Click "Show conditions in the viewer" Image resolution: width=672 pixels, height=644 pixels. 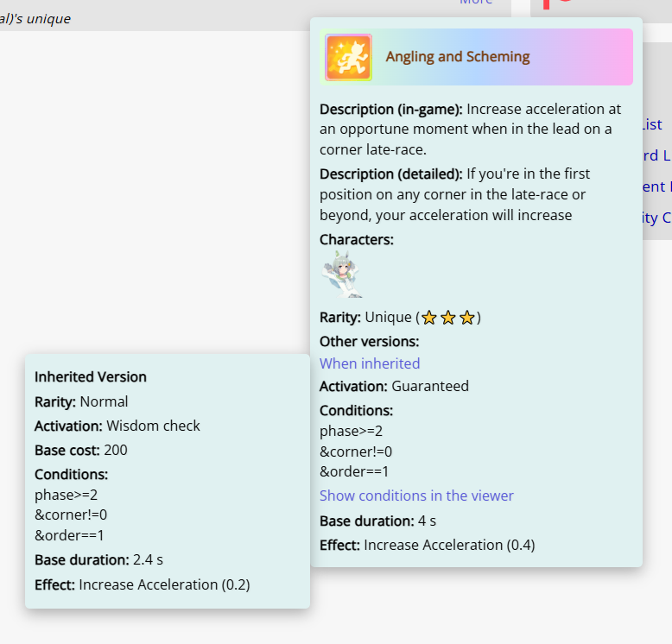(416, 496)
